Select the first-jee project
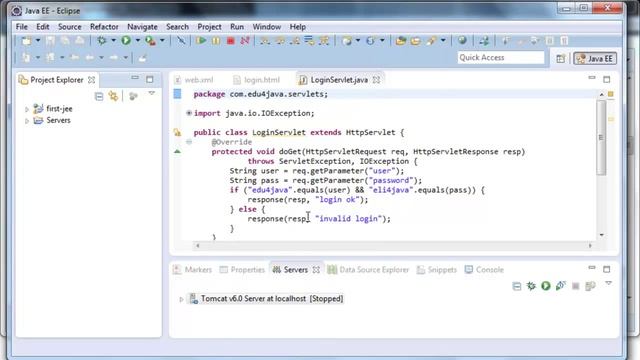Viewport: 640px width, 360px height. 53,109
